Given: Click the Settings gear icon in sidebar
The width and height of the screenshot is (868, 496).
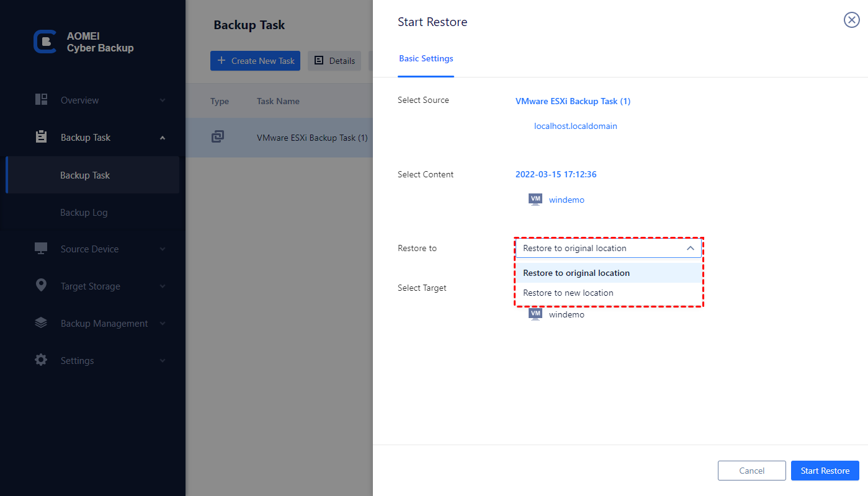Looking at the screenshot, I should tap(41, 360).
